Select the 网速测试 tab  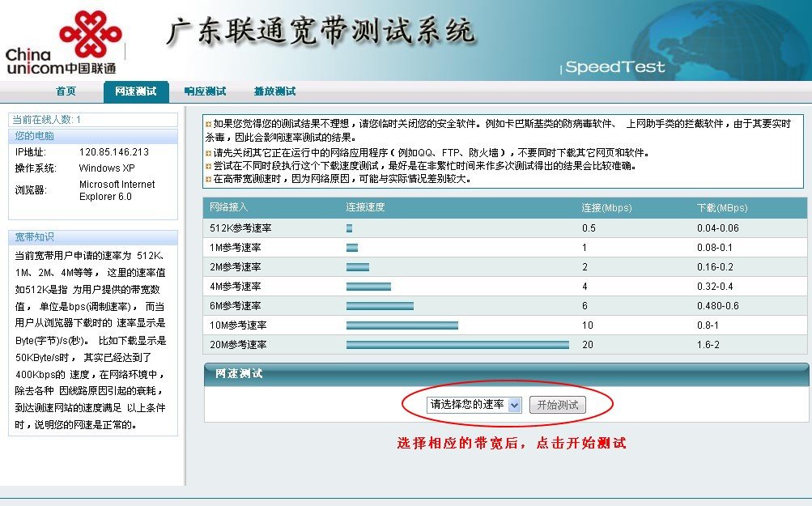(138, 91)
